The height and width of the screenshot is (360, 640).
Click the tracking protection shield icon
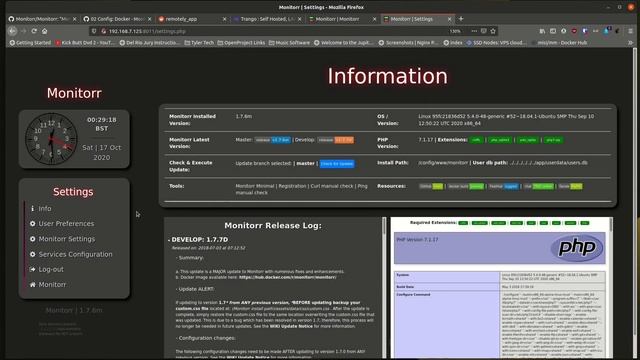coord(94,31)
